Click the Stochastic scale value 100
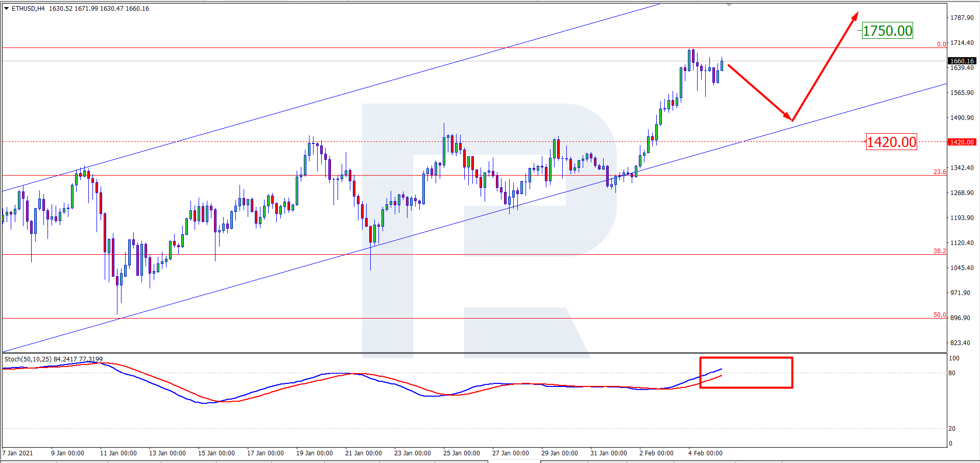Screen dimensions: 980x463 954,358
